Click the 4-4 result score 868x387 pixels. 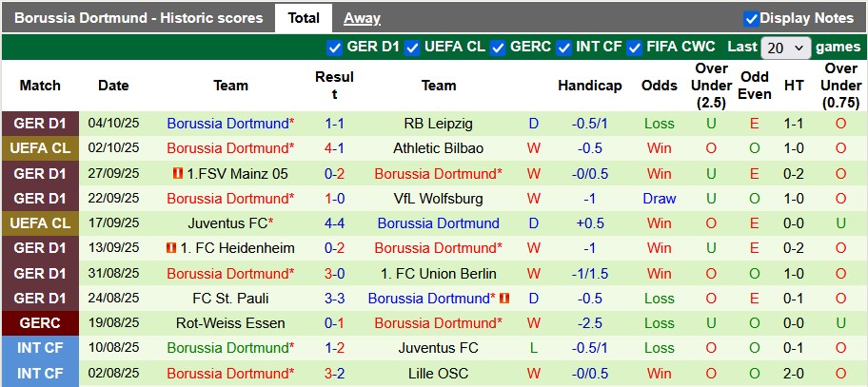(334, 223)
